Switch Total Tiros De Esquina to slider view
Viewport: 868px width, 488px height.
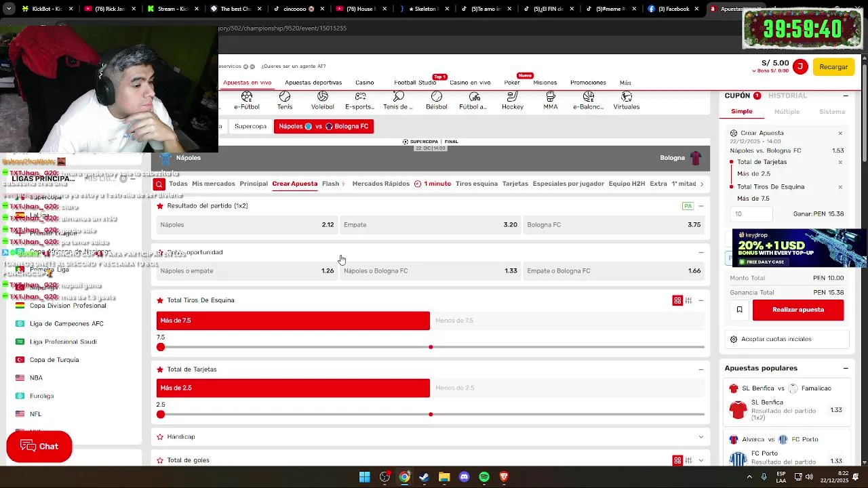[x=688, y=300]
